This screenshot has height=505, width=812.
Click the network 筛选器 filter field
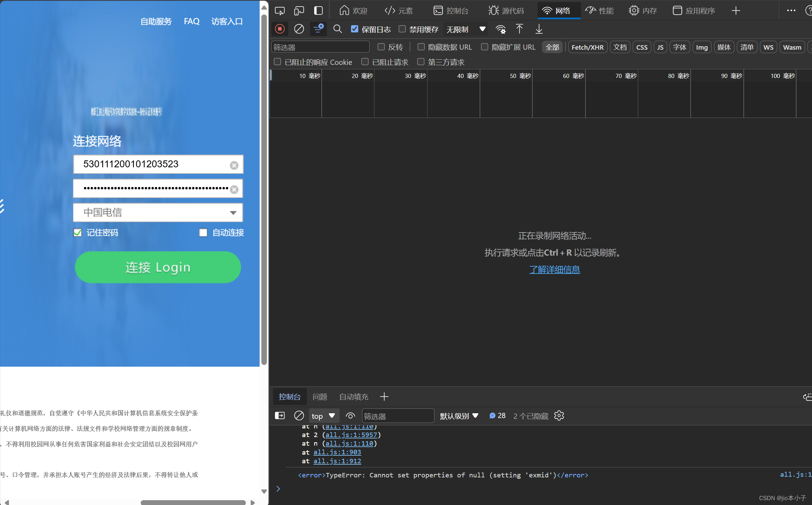(320, 47)
